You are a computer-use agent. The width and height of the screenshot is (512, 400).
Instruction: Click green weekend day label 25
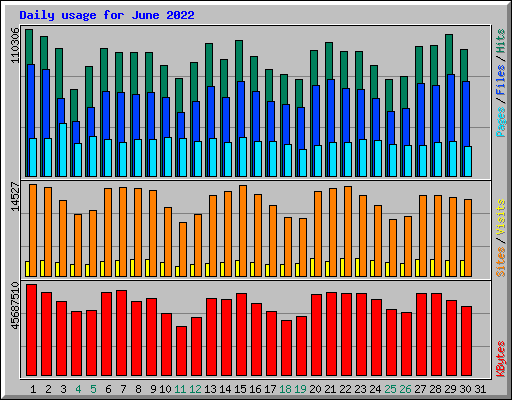(x=390, y=389)
